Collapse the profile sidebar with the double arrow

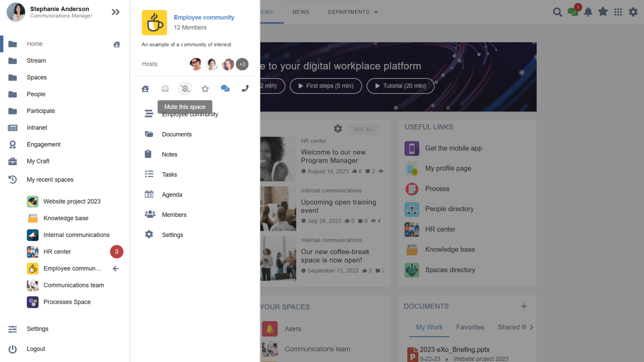116,12
